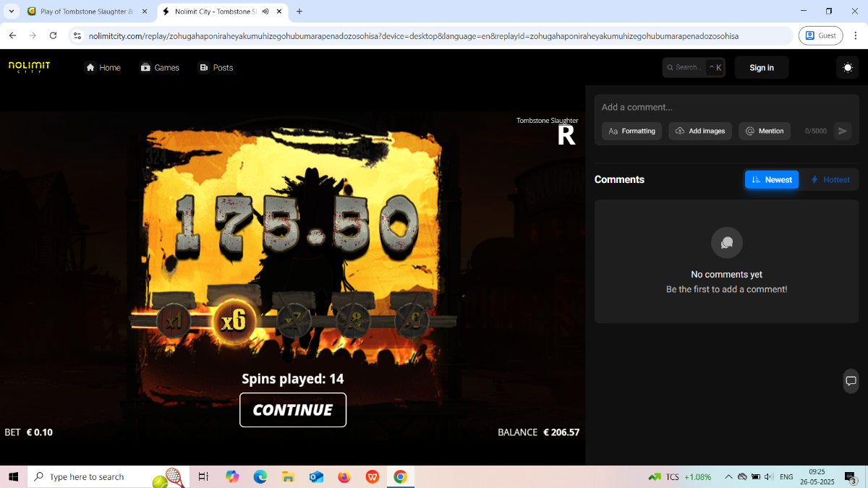Select the x1 multiplier badge
This screenshot has height=488, width=868.
(174, 320)
